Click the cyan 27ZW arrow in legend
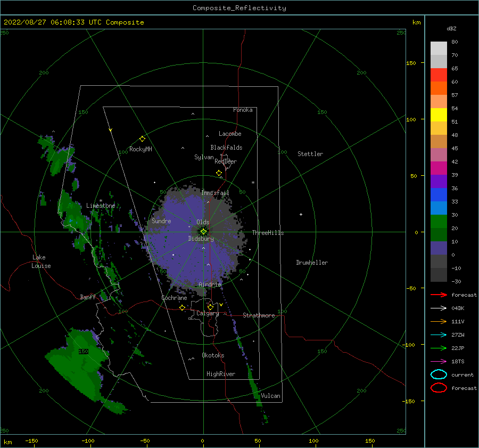 439,335
